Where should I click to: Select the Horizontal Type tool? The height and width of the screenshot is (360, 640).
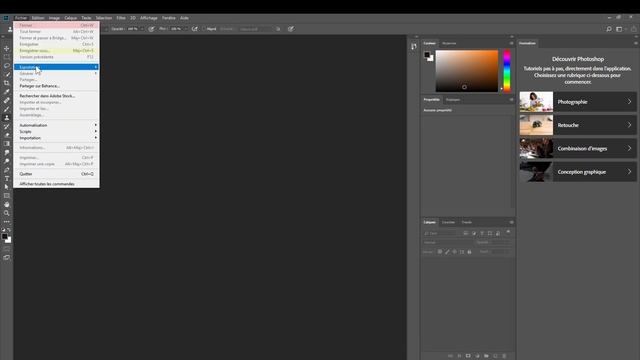tap(7, 178)
